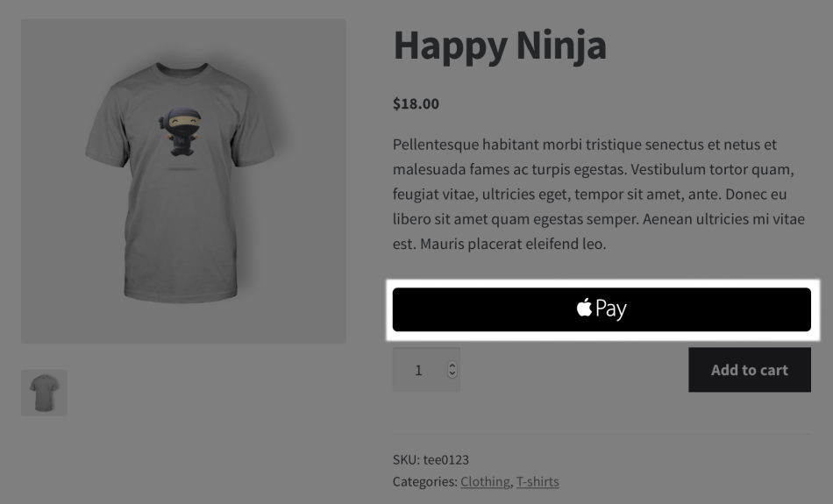Viewport: 833px width, 504px height.
Task: Click the Categories label text
Action: (424, 481)
